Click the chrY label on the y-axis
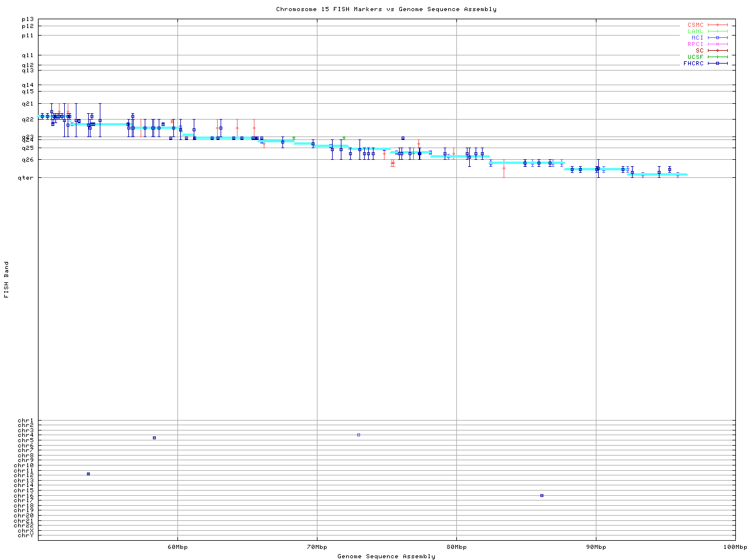The height and width of the screenshot is (560, 747). coord(26,535)
